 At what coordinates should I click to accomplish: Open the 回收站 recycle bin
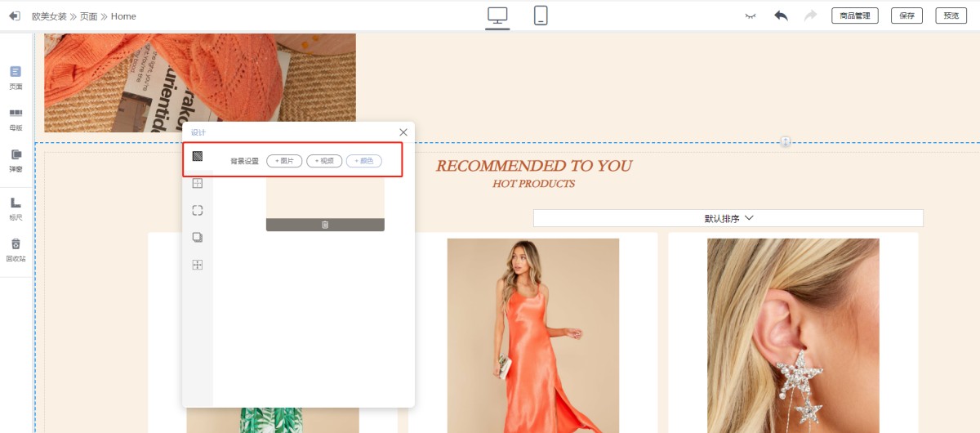coord(16,249)
